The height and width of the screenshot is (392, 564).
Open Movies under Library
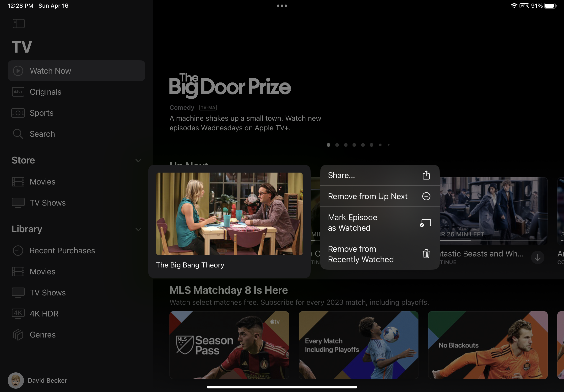click(76, 271)
